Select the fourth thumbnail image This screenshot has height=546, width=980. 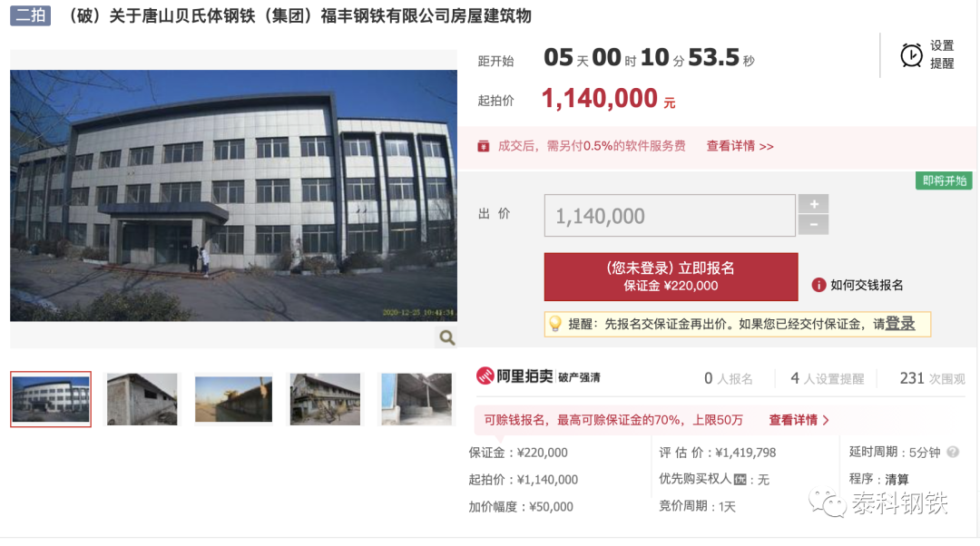coord(325,399)
